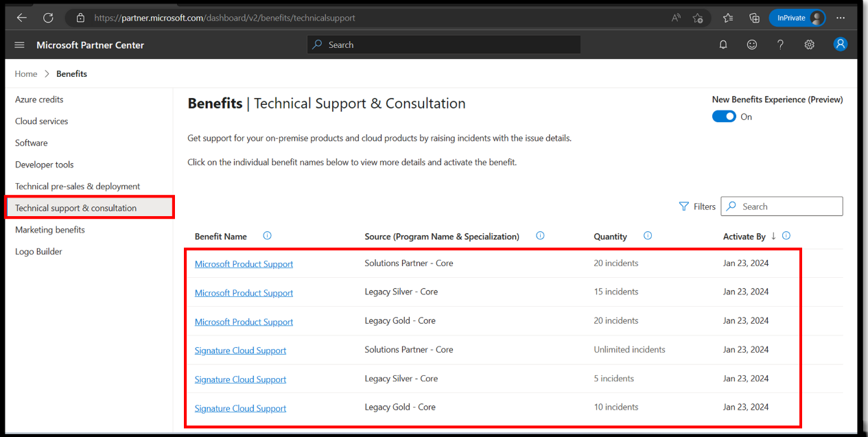The height and width of the screenshot is (437, 868).
Task: Open Microsoft Product Support for Legacy Gold
Action: pos(244,322)
